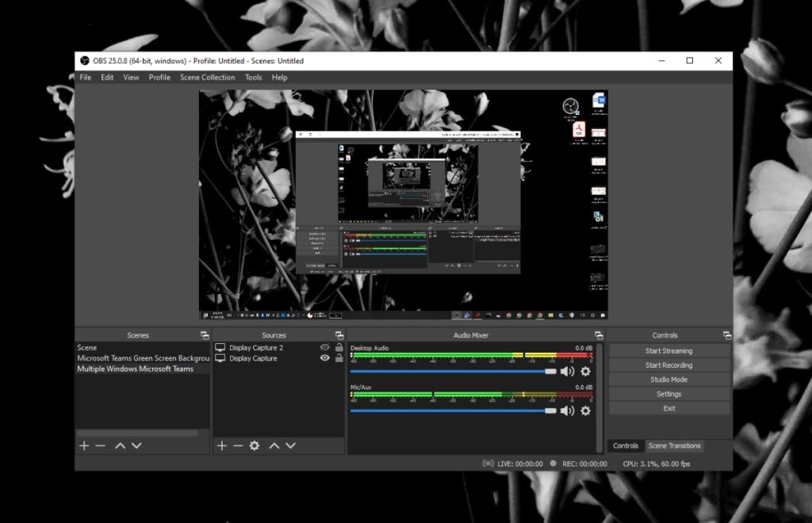This screenshot has width=812, height=523.
Task: Open Mic/Aux settings gear in Audio Mixer
Action: [x=584, y=410]
